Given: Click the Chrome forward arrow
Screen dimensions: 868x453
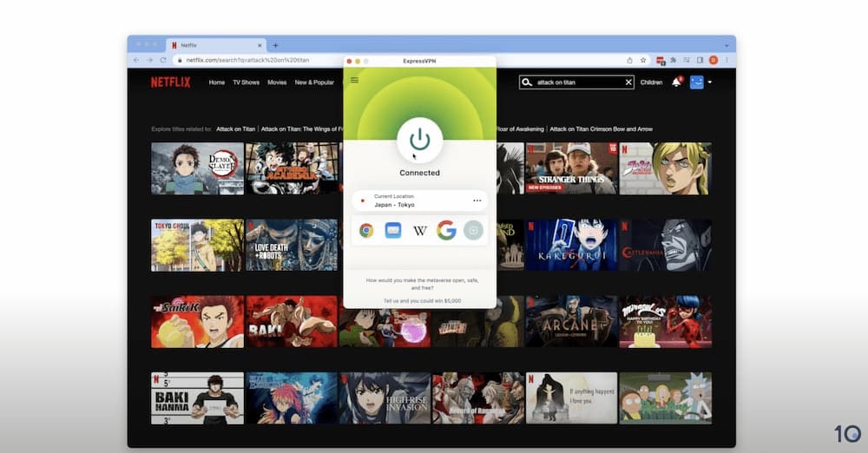Looking at the screenshot, I should 149,60.
